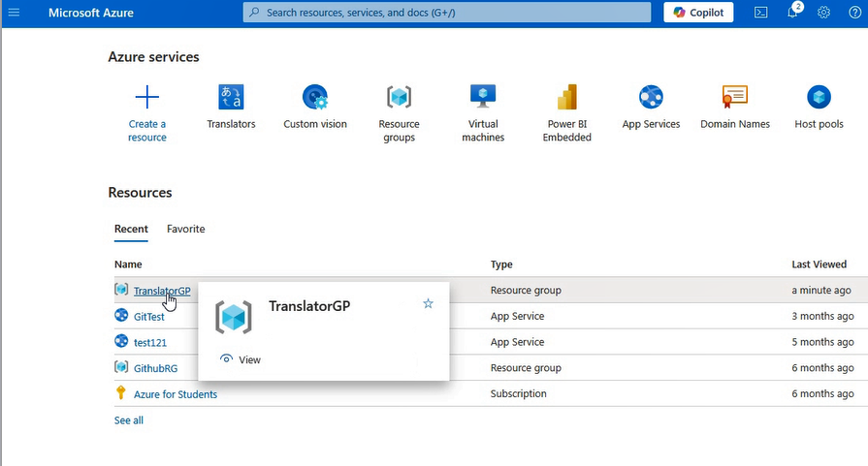Open the Azure for Students subscription link
Image resolution: width=868 pixels, height=466 pixels.
176,394
